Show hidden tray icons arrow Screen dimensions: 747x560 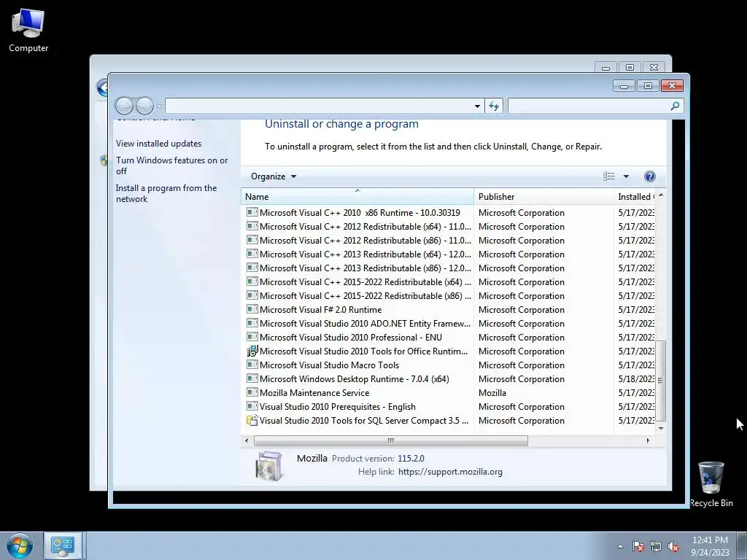click(620, 546)
